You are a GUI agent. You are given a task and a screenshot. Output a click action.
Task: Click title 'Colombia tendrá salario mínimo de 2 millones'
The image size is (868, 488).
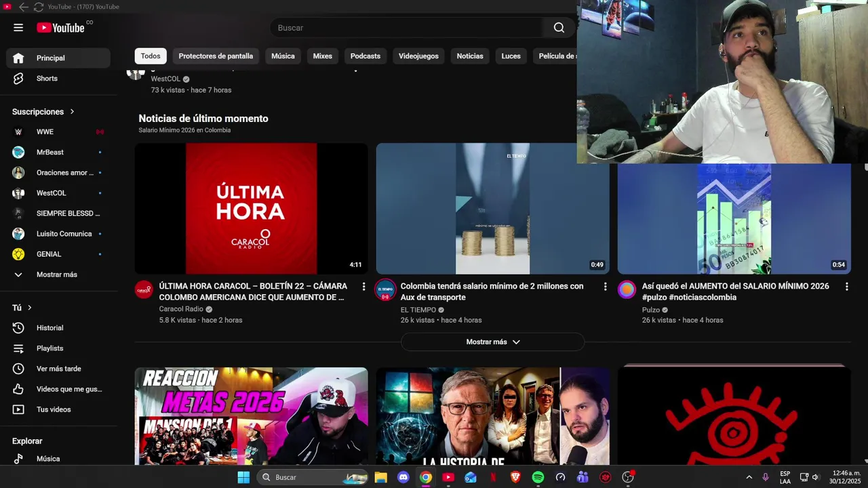pos(492,292)
